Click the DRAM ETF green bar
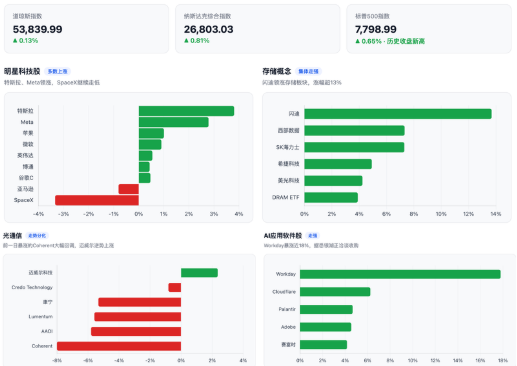 pos(331,197)
